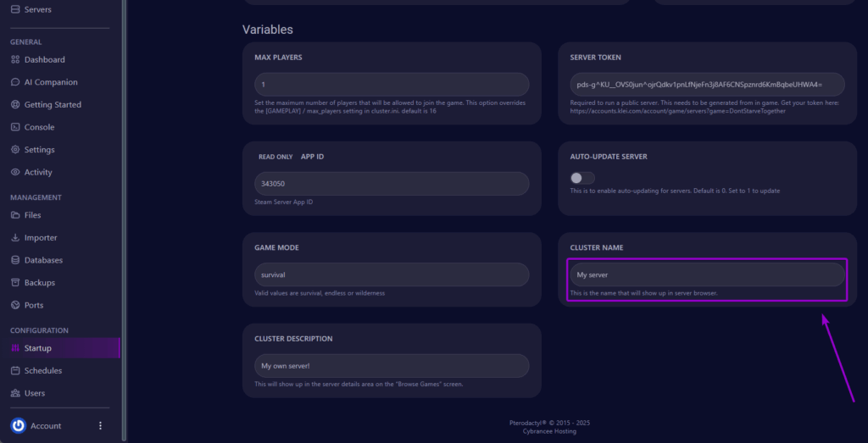Screen dimensions: 868x443
Task: Click the Console terminal icon
Action: [x=15, y=127]
